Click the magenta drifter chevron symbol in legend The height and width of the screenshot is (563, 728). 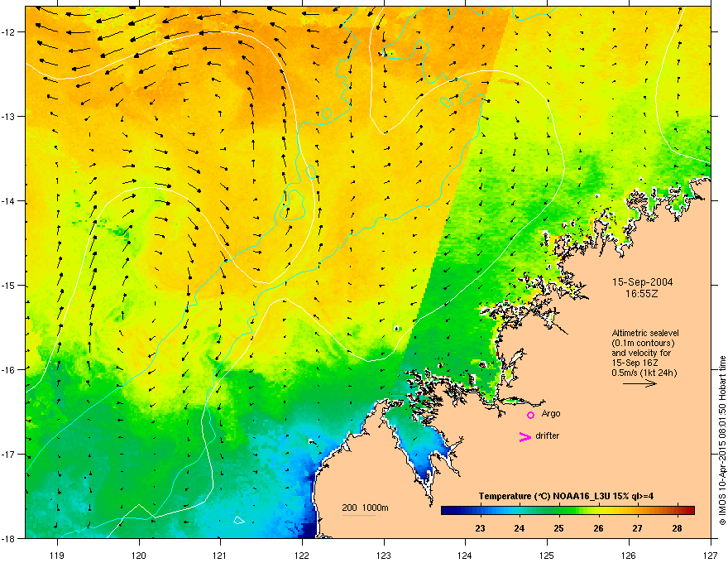(524, 436)
